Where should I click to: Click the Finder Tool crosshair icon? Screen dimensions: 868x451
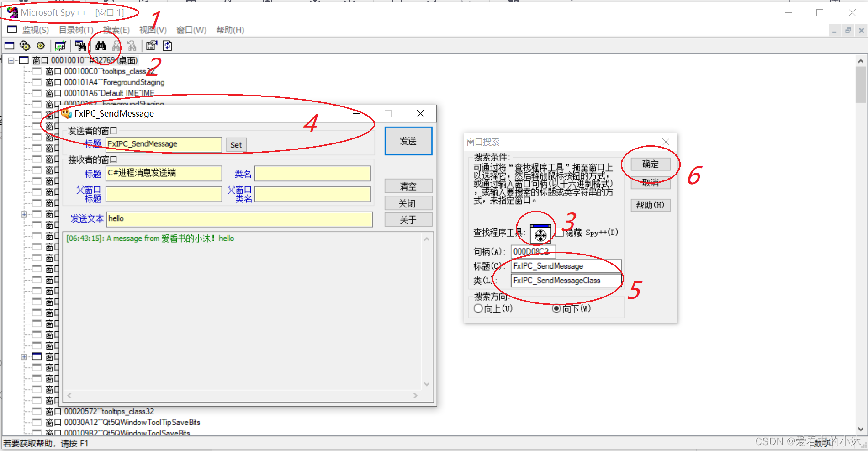[x=540, y=234]
